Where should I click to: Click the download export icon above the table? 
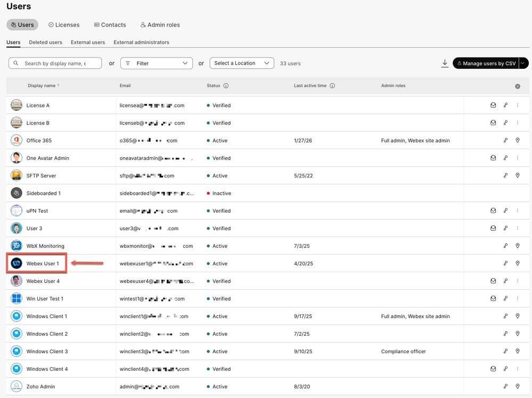pos(445,63)
